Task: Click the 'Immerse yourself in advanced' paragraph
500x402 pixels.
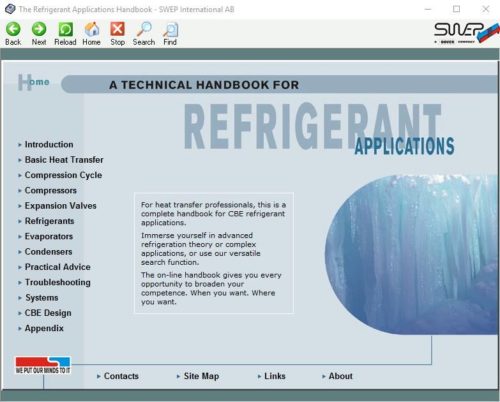Action: tap(201, 249)
